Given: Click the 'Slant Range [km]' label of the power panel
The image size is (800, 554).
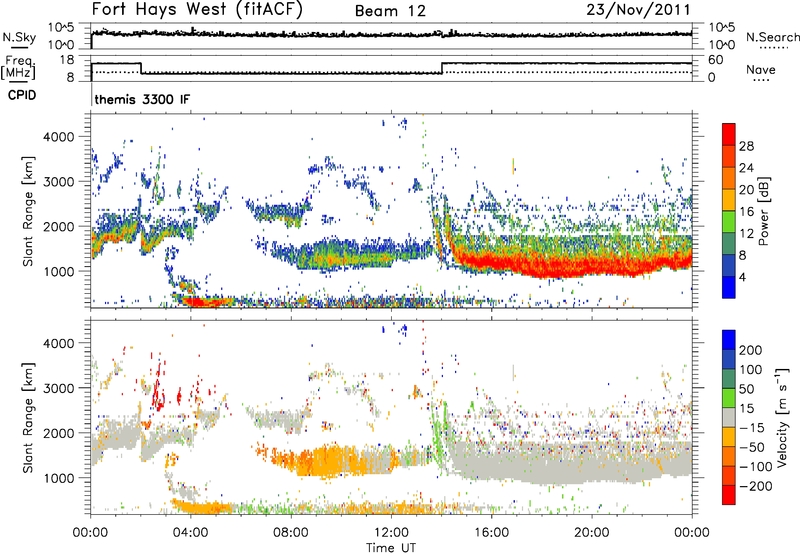Looking at the screenshot, I should [28, 211].
